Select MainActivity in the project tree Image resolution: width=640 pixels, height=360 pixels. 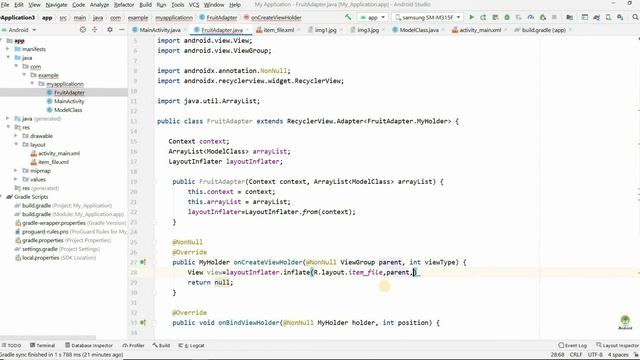coord(69,101)
